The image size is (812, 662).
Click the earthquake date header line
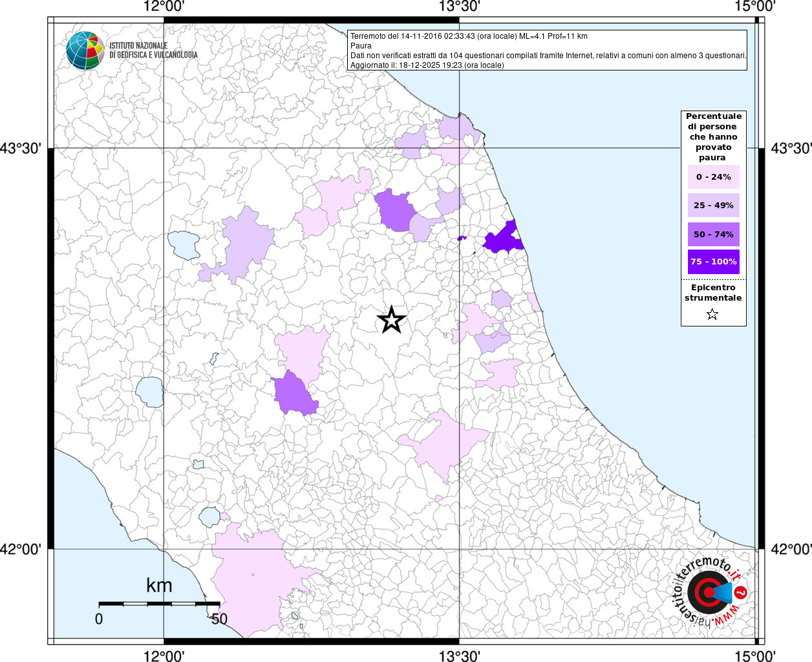[x=469, y=36]
